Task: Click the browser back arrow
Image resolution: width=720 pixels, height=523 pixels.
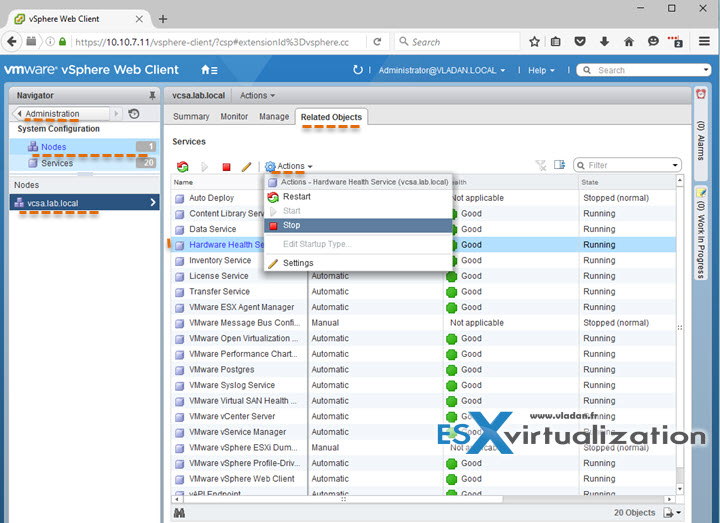Action: 12,42
